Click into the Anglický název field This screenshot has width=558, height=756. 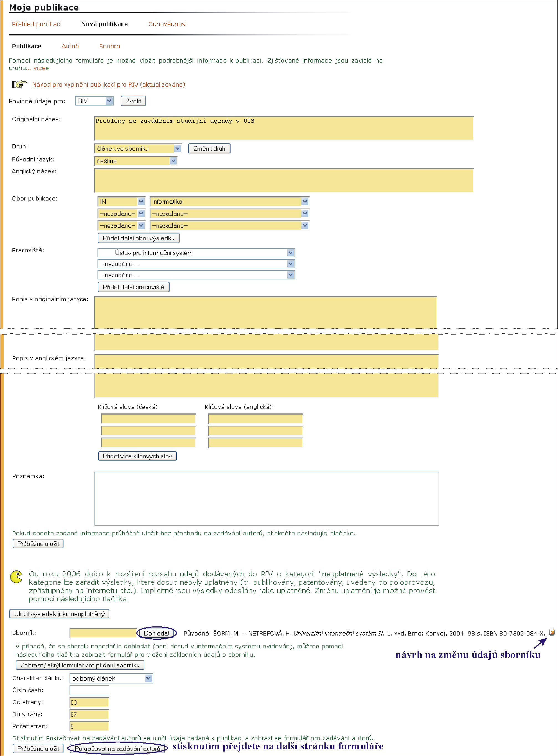pos(284,180)
